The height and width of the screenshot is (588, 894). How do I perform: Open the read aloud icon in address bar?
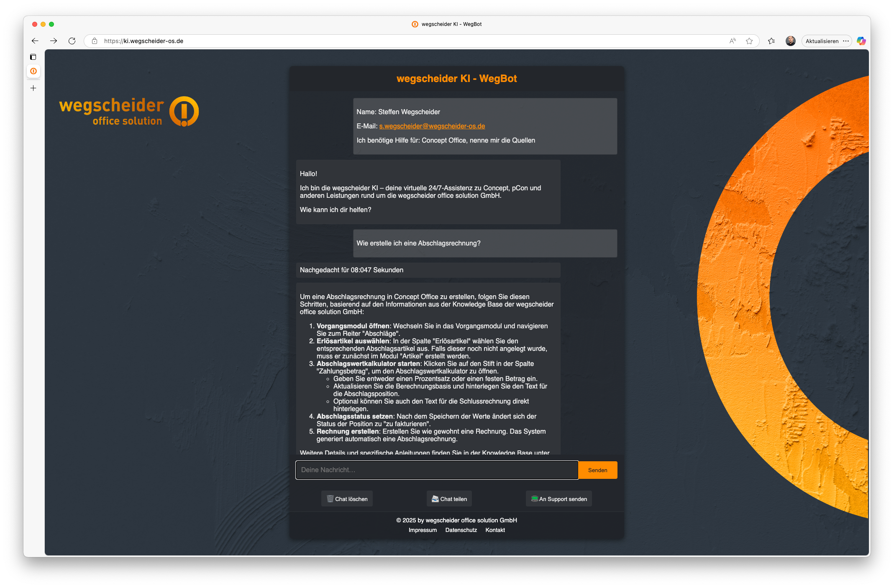733,41
